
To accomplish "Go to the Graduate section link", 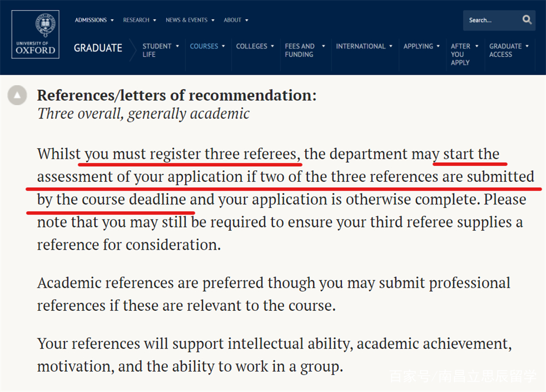I will pyautogui.click(x=98, y=48).
